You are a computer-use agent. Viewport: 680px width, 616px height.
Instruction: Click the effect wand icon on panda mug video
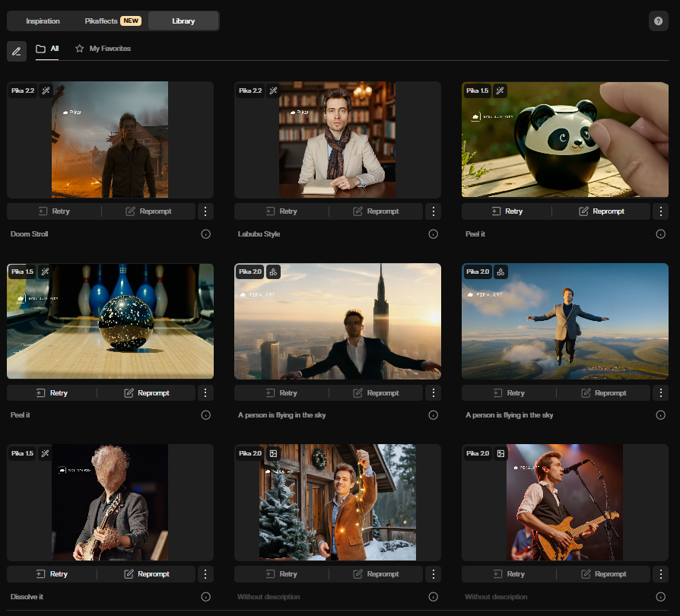coord(500,90)
